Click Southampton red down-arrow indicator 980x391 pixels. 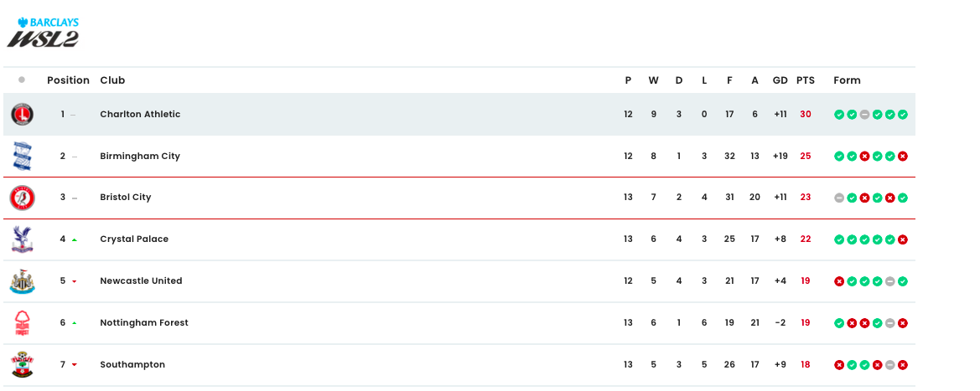pyautogui.click(x=75, y=365)
